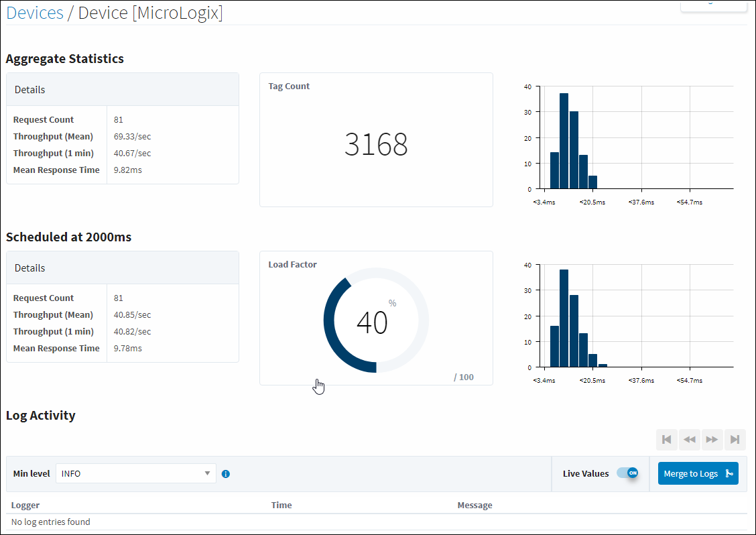Image resolution: width=756 pixels, height=535 pixels.
Task: Select Aggregate Throughput (1 min) value 40.67/sec
Action: click(x=132, y=154)
